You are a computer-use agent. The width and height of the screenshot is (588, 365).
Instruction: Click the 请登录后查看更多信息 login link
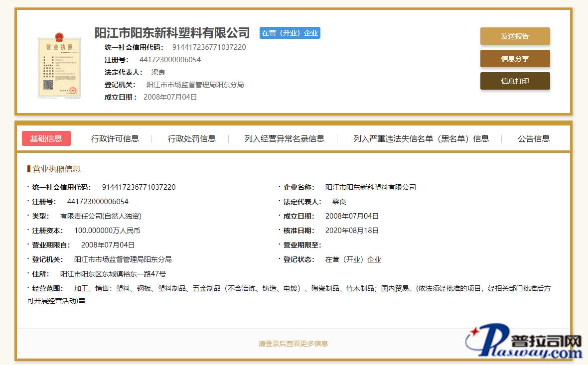click(x=293, y=344)
